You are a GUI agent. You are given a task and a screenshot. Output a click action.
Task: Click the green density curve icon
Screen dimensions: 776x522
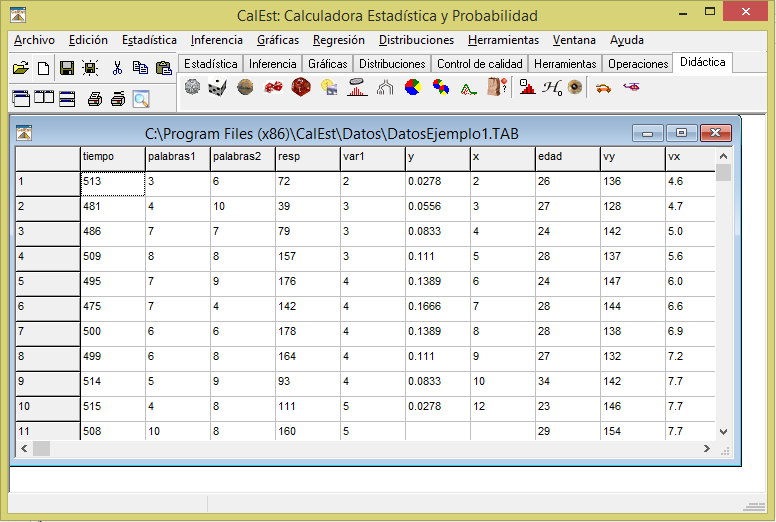(x=468, y=89)
